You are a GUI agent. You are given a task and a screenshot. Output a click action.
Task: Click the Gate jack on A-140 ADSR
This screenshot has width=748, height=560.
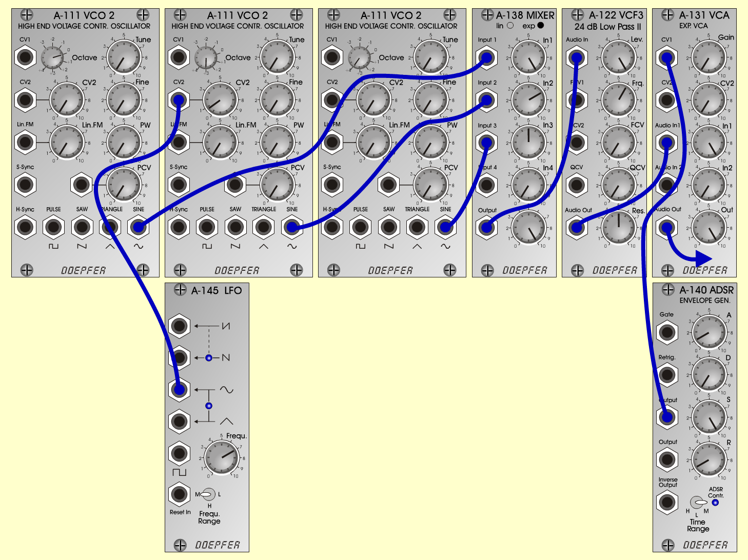(x=667, y=332)
